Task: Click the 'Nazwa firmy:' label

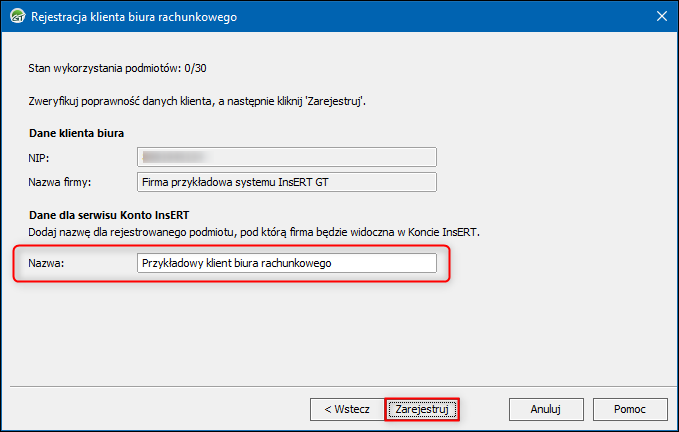Action: pos(60,182)
